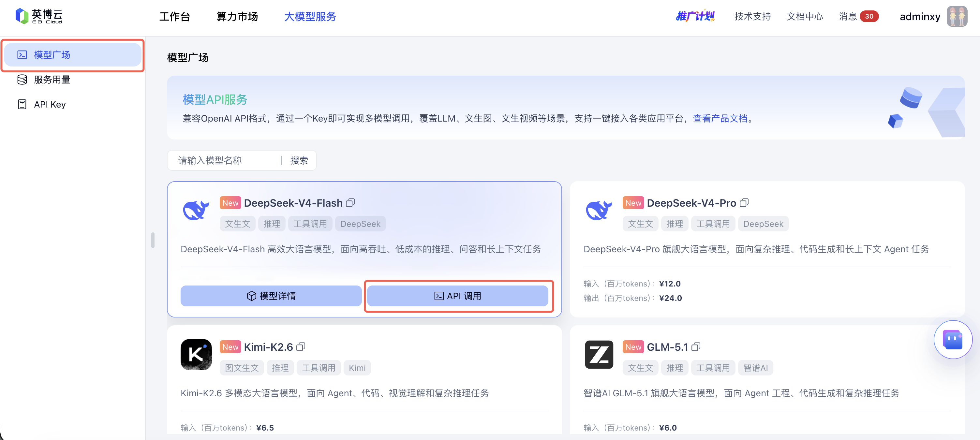
Task: Click the ¥12.0 input price
Action: (x=670, y=284)
